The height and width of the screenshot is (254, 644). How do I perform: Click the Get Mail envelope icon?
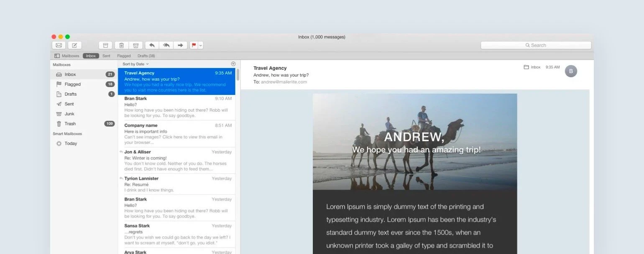coord(59,45)
